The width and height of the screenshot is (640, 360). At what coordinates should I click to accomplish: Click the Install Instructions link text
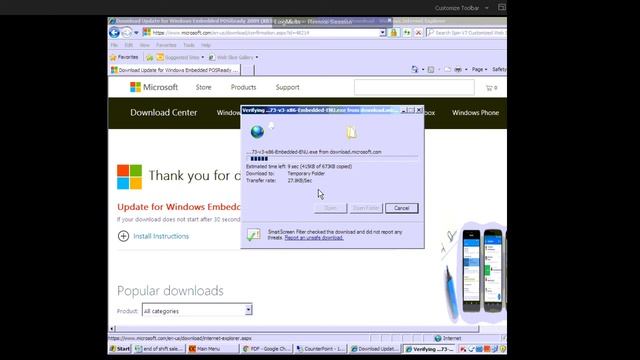[161, 236]
